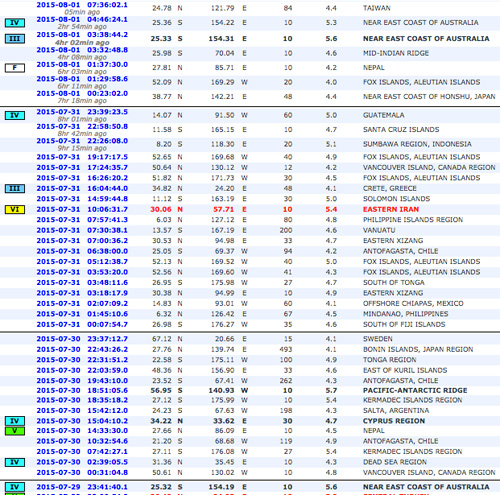
Task: Open the 2015-07-30 22:03:59.0 Kuril Islands link
Action: coord(82,371)
